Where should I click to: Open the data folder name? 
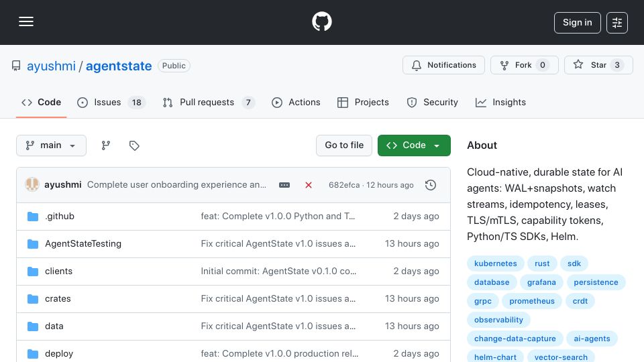(54, 326)
